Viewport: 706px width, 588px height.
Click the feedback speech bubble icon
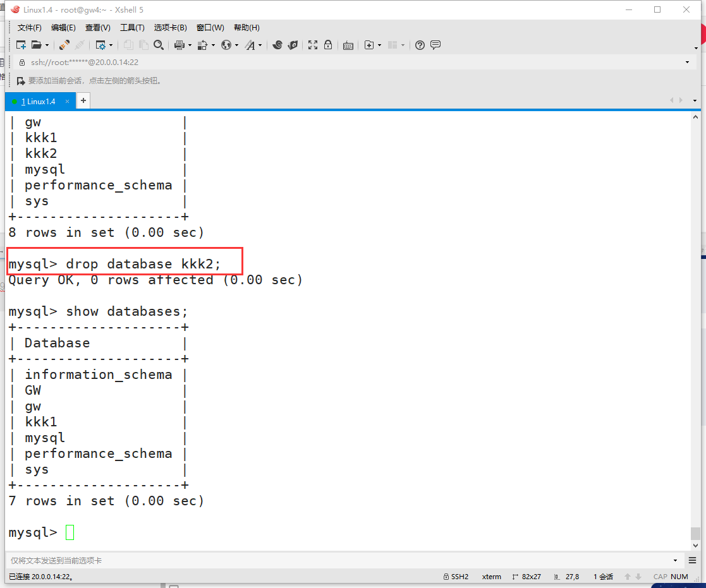click(x=435, y=45)
